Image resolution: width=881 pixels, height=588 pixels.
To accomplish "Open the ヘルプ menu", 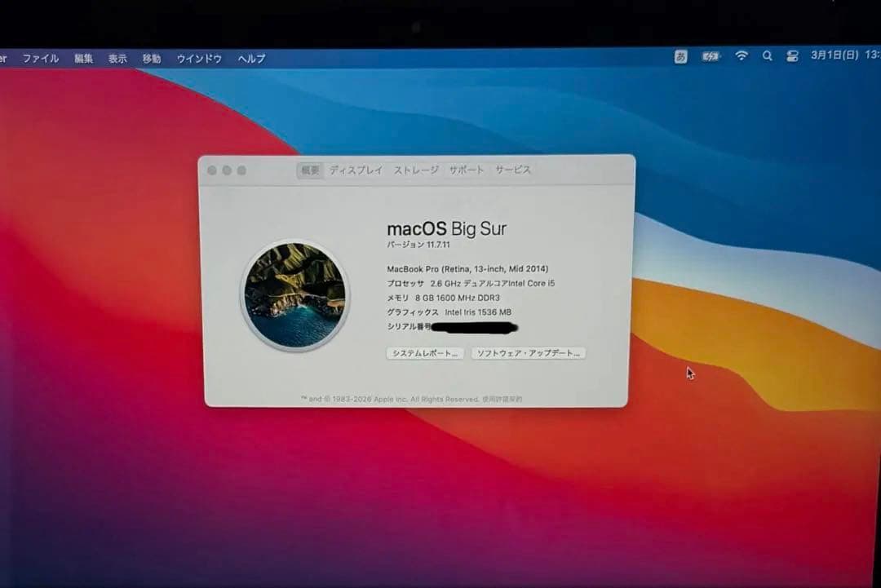I will pyautogui.click(x=251, y=59).
